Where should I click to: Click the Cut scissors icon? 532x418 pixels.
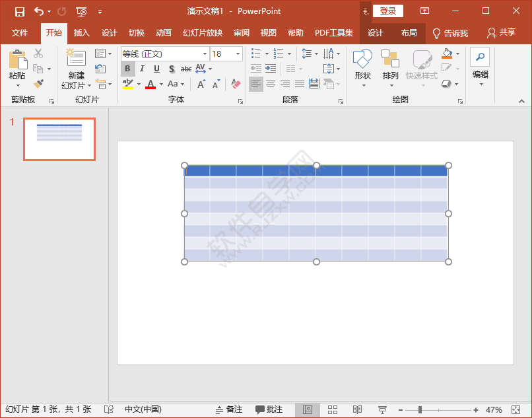(38, 53)
